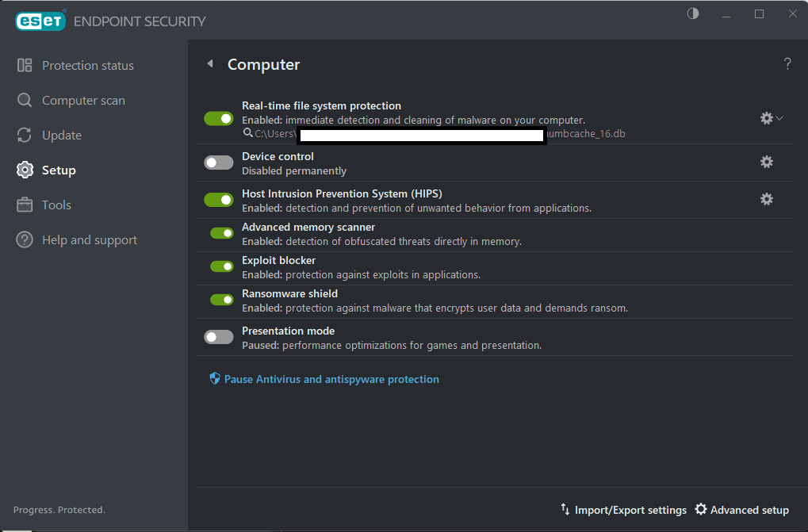Click the Advanced memory scanner label
The image size is (808, 532).
point(308,227)
